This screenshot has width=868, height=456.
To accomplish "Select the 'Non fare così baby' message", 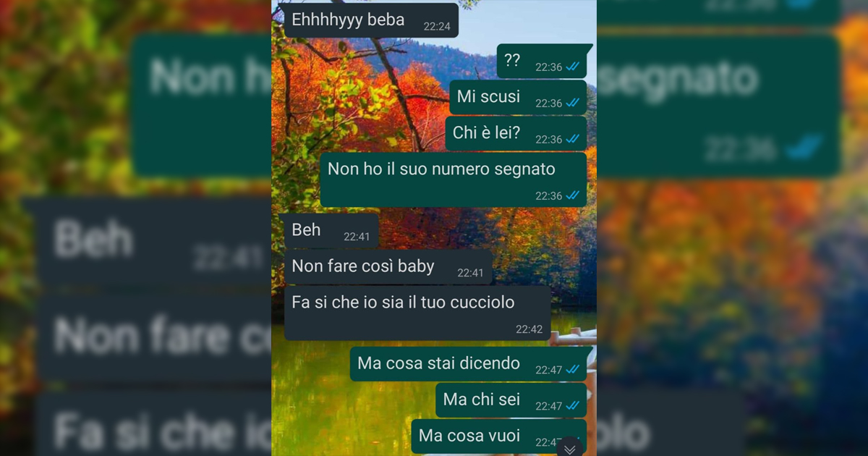I will tap(388, 267).
